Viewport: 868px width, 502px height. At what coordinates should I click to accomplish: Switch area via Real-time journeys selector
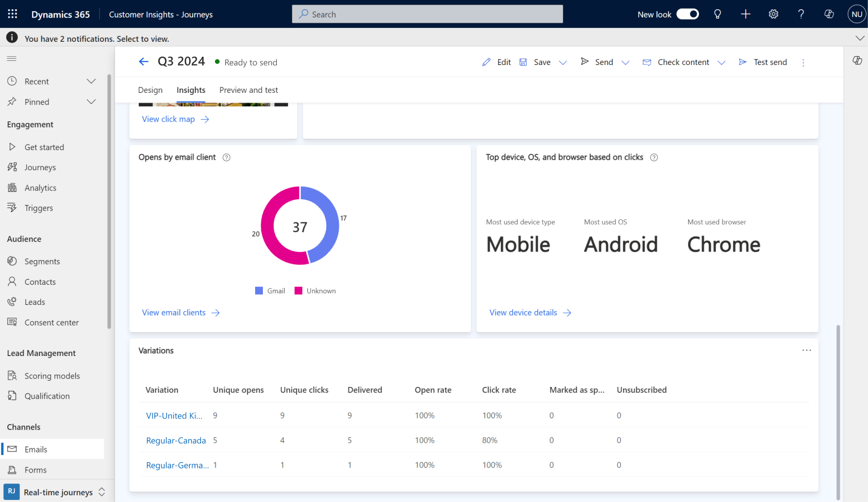(x=55, y=492)
